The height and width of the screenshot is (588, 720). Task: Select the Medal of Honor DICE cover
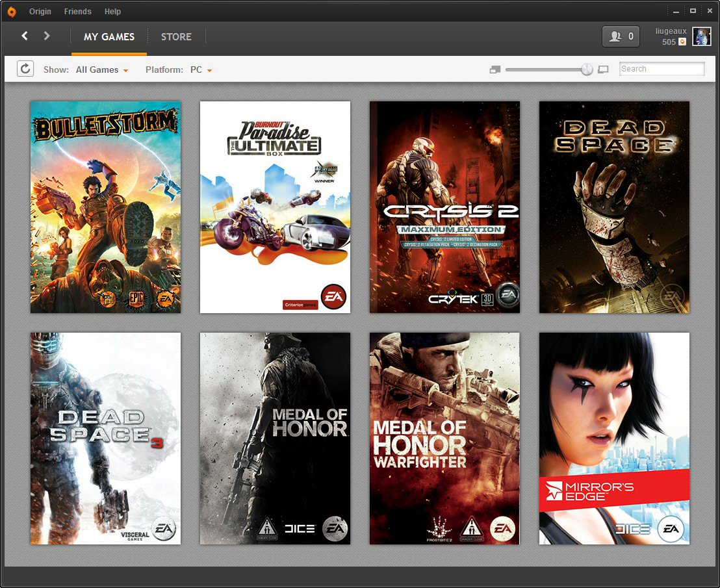click(x=275, y=439)
